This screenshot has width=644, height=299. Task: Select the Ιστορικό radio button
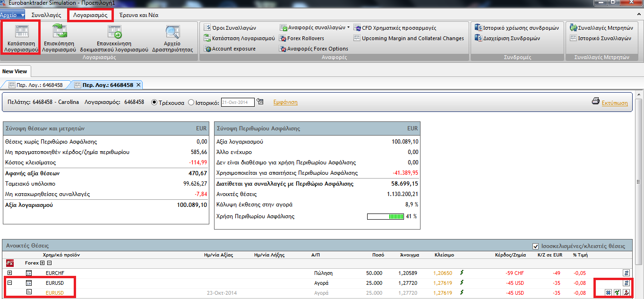coord(191,102)
